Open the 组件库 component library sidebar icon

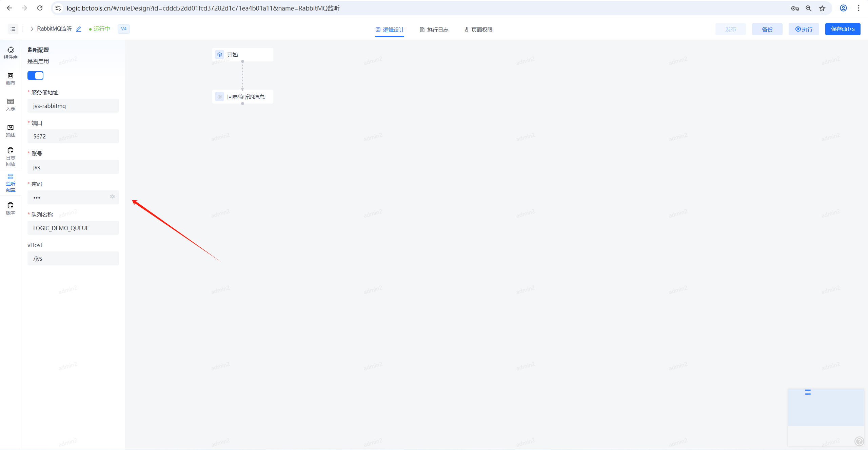click(11, 53)
